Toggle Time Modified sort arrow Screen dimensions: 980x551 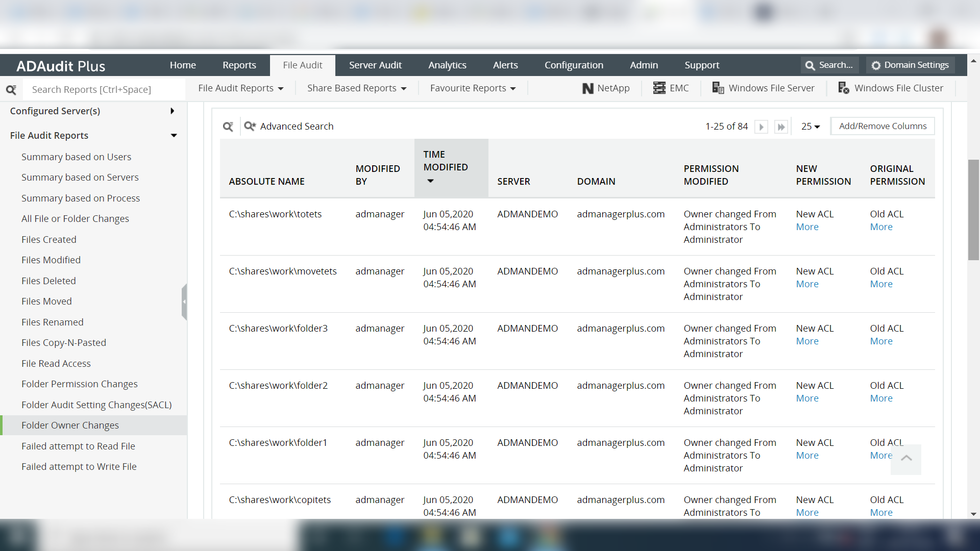click(x=430, y=181)
